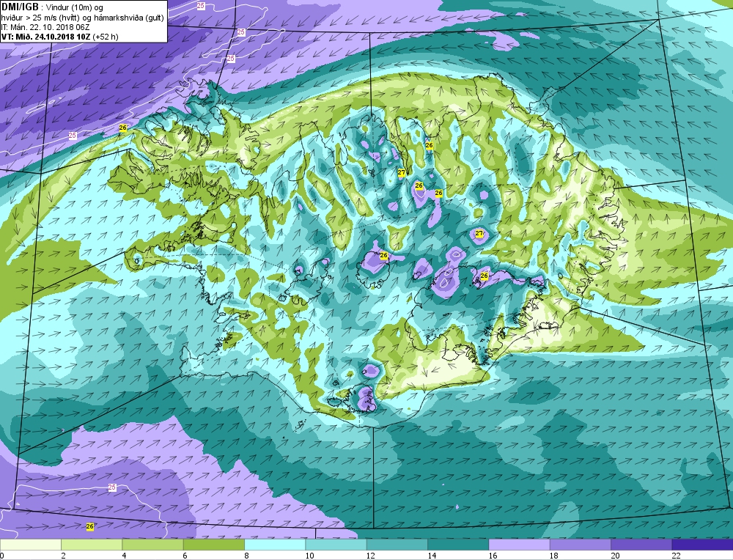
Task: Click the olive green 6–8 m/s legend swatch
Action: coord(214,545)
